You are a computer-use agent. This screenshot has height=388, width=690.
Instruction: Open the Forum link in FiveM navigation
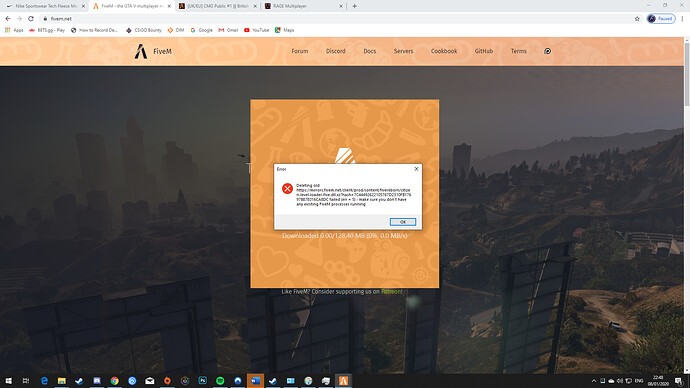pos(300,51)
